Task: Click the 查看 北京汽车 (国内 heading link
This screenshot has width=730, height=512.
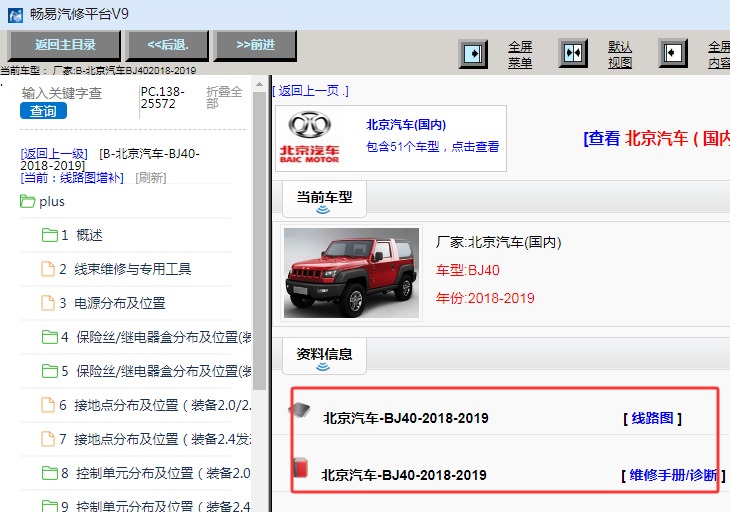Action: click(656, 138)
